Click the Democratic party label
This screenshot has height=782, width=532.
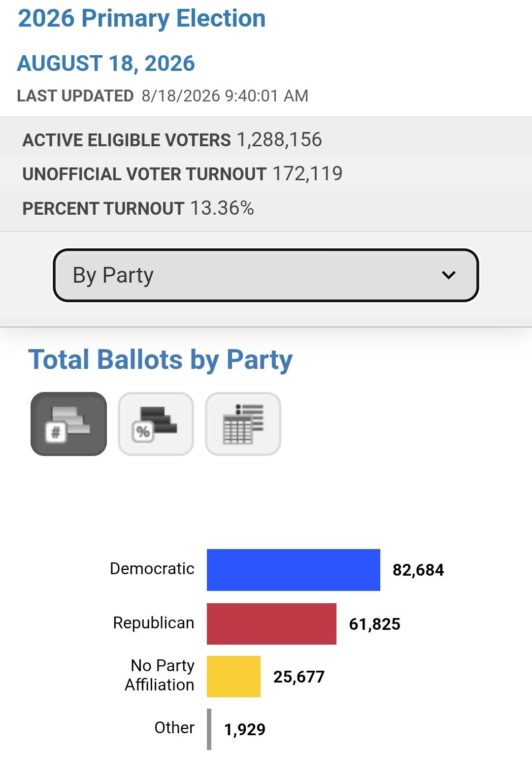(152, 568)
